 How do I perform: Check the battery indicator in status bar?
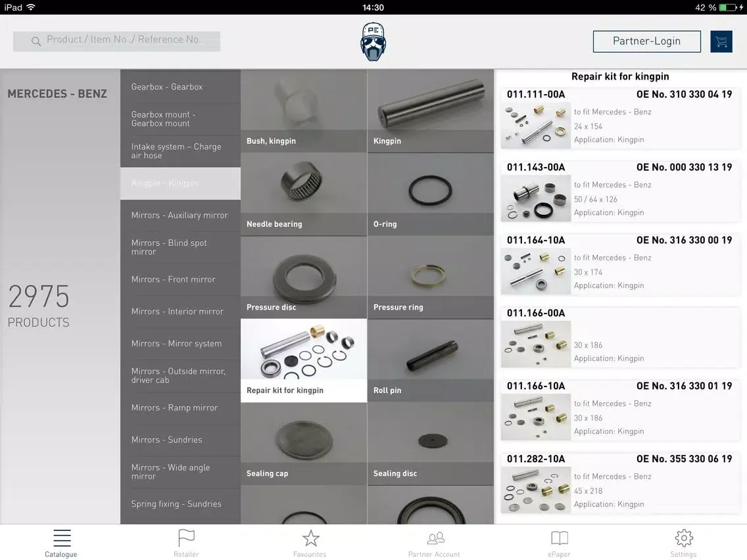point(727,7)
